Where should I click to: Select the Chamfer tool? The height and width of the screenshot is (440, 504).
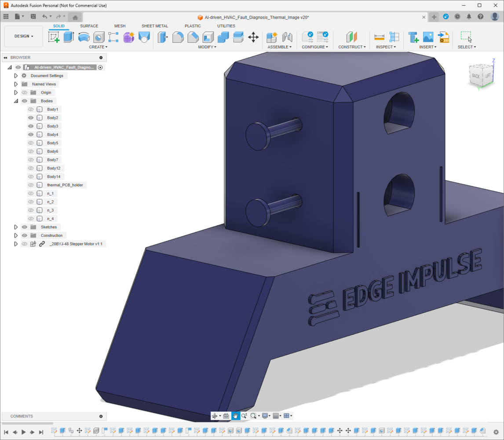pos(193,37)
